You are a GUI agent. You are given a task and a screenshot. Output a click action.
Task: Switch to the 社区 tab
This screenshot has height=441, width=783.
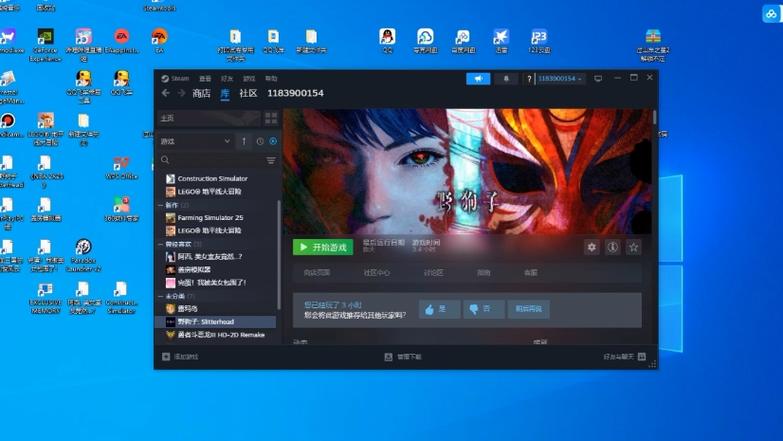tap(248, 93)
